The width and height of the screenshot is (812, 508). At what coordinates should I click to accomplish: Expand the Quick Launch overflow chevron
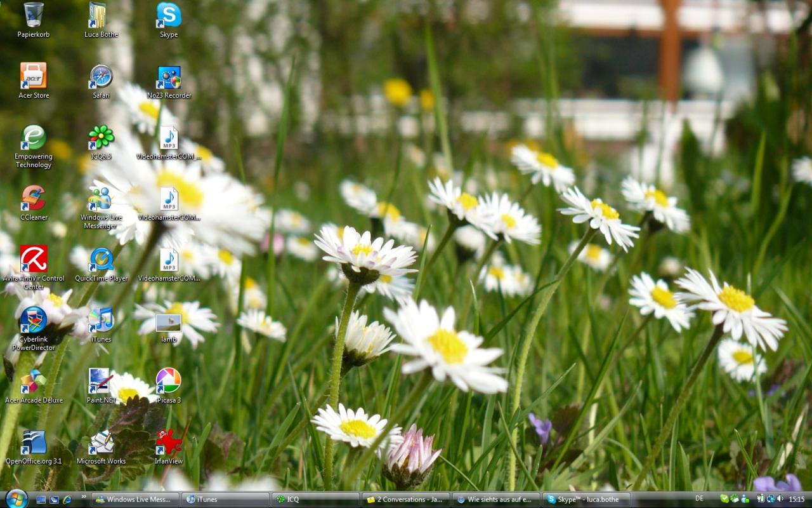click(x=84, y=497)
